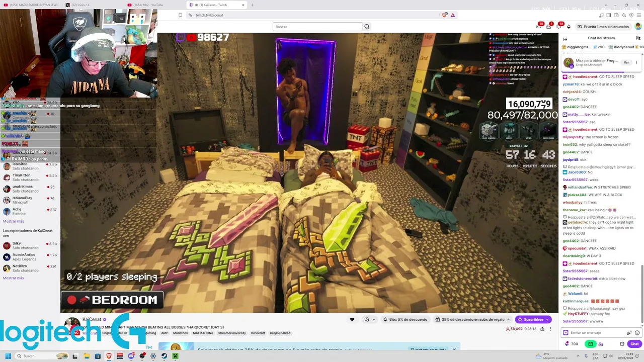Viewport: 644px width, 362px height.
Task: Open NotBilzo channel in sidebar
Action: coord(30,268)
